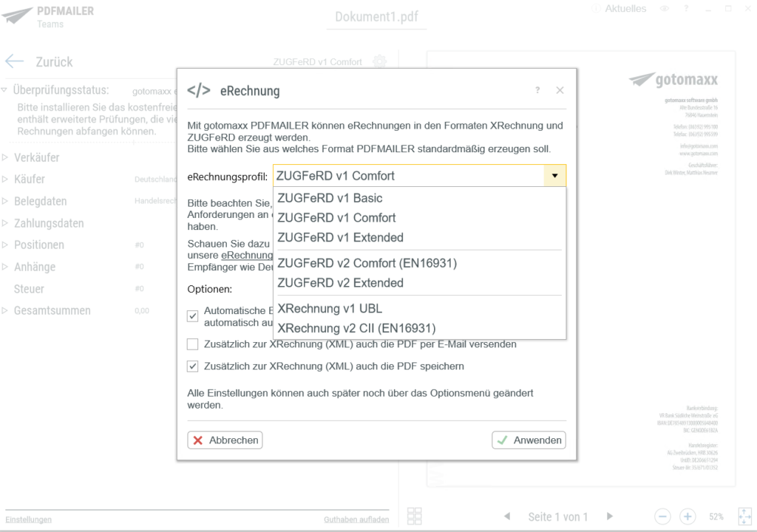Click the Guthaben aufladen link
This screenshot has height=532, width=757.
coord(356,519)
